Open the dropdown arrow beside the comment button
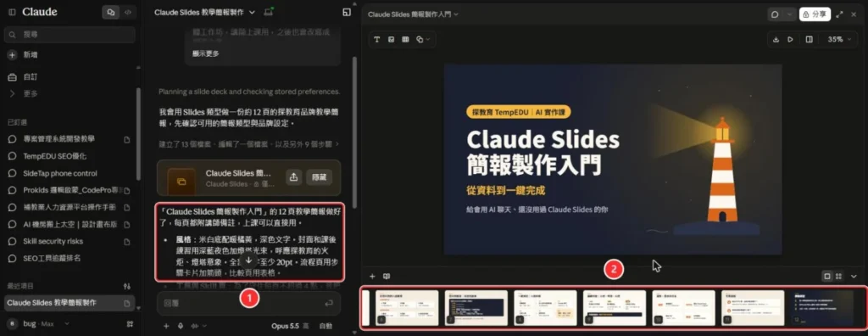868x336 pixels. pos(789,14)
